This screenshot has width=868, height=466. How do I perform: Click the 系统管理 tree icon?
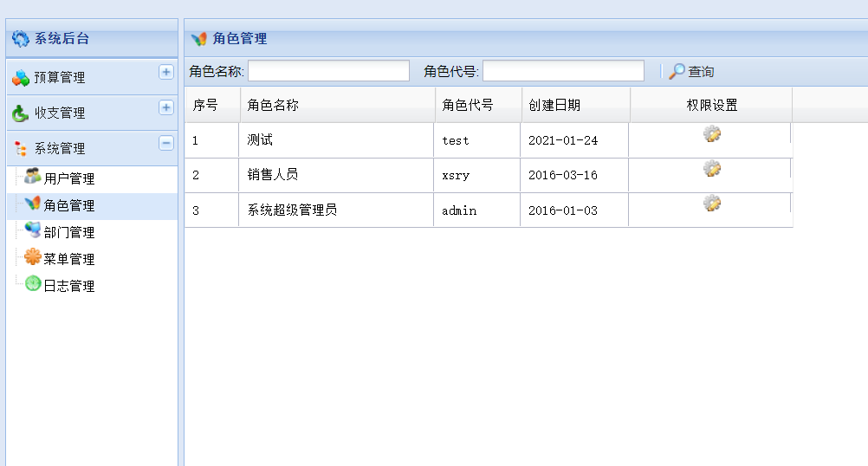pos(21,148)
